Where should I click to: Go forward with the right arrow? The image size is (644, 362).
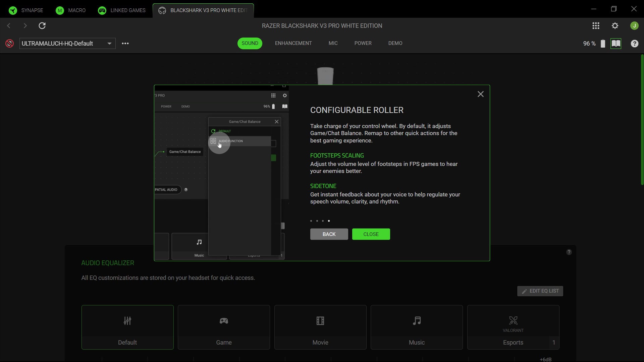(25, 26)
